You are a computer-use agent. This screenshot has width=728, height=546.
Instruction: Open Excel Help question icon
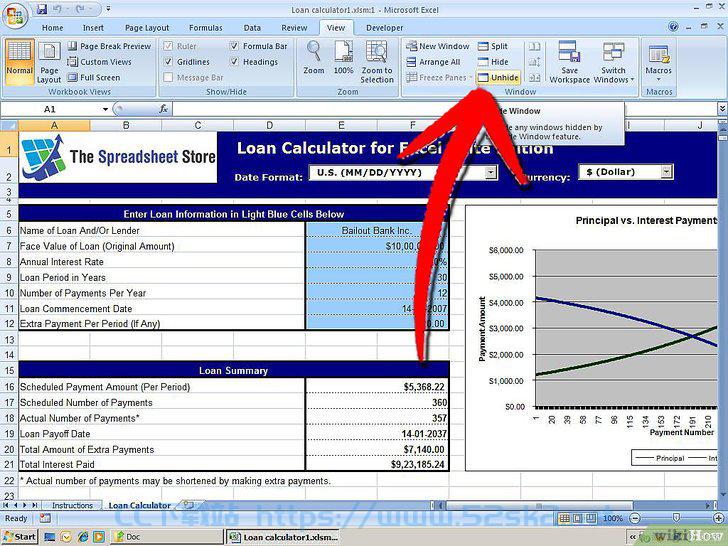(673, 27)
